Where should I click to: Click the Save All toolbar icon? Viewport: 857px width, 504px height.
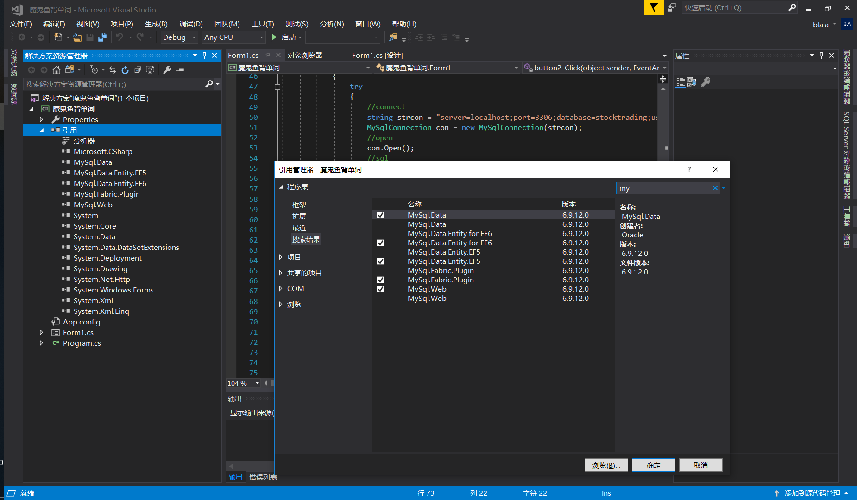102,37
